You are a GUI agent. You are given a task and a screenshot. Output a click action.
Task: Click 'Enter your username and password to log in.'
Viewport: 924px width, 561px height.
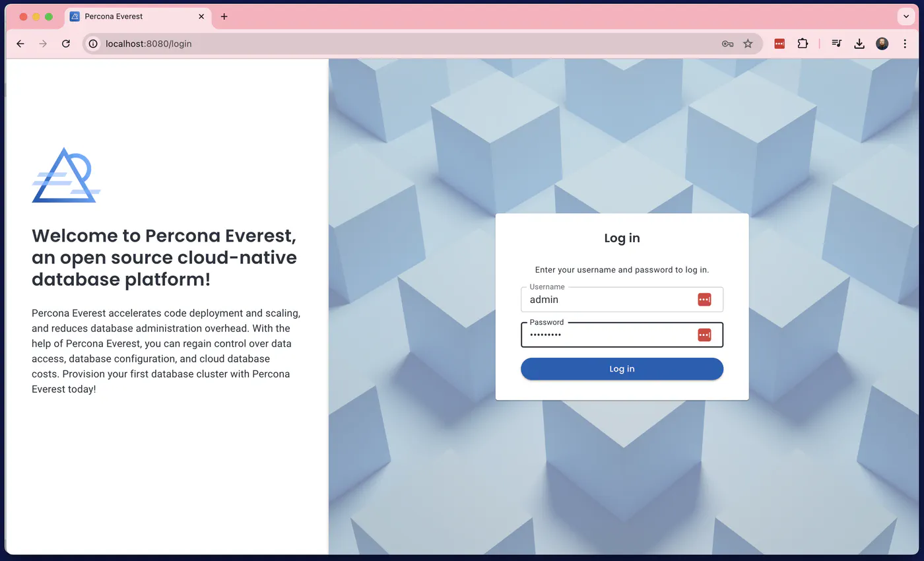pos(622,270)
